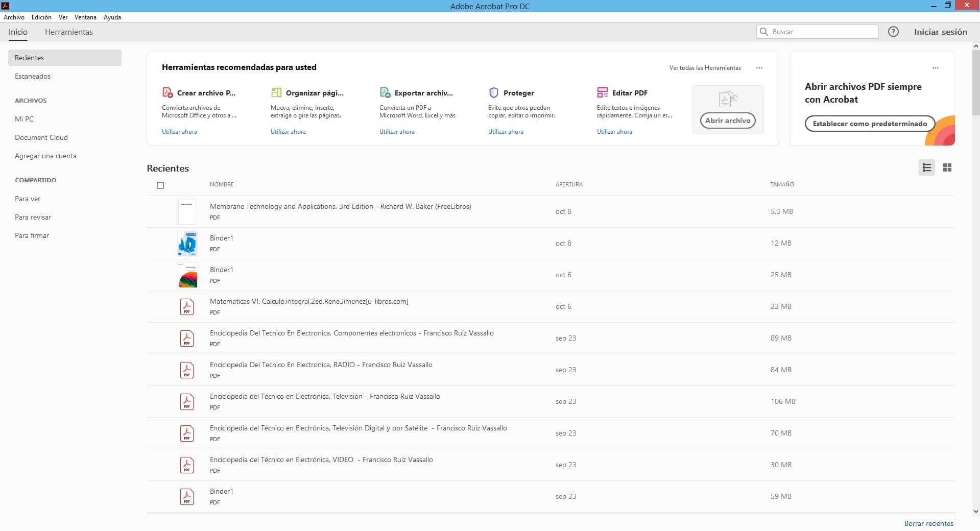Switch to the Herramientas tab

coord(69,32)
